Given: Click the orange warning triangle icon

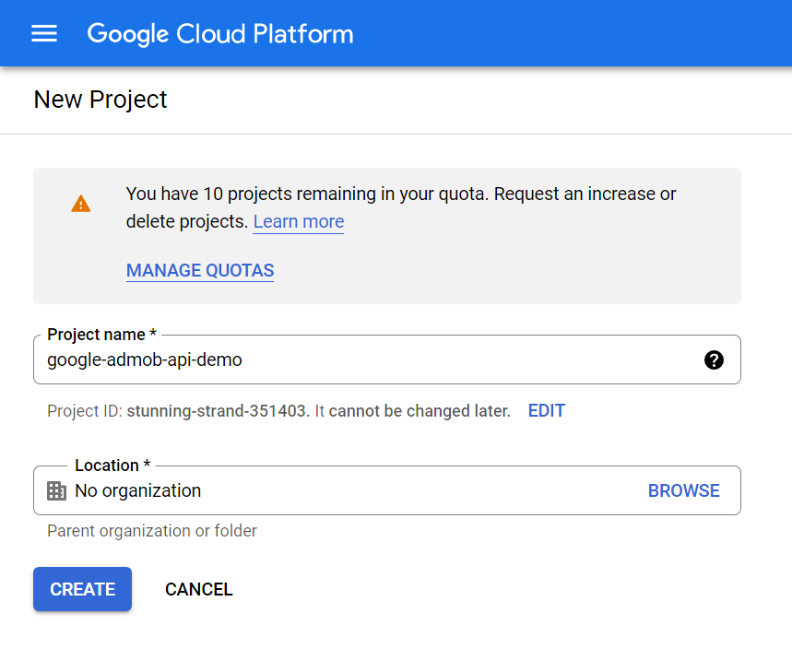Looking at the screenshot, I should click(x=81, y=204).
